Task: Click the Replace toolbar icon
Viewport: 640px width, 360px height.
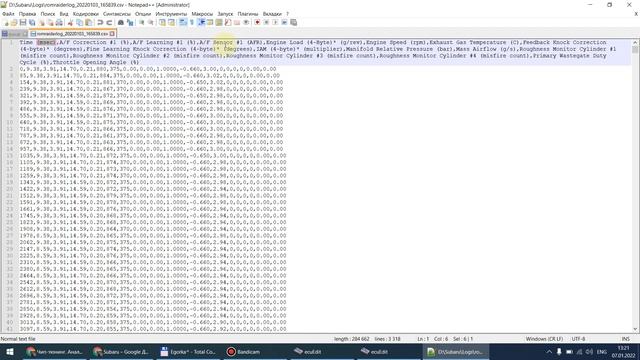Action: click(x=130, y=22)
